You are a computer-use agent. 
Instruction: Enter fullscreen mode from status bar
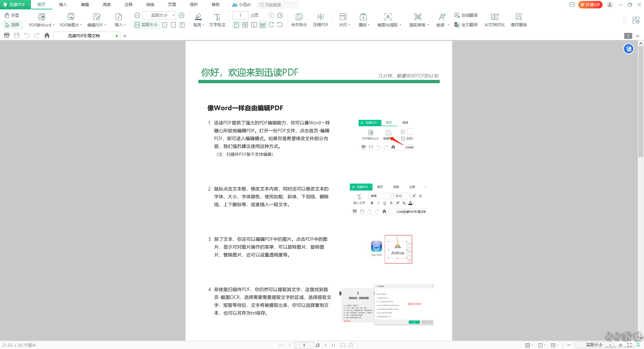pos(629,345)
